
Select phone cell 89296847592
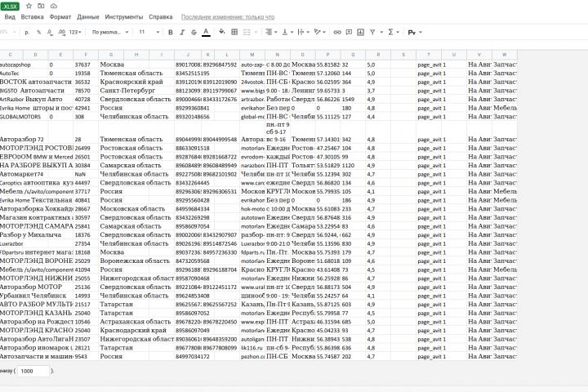coord(220,65)
